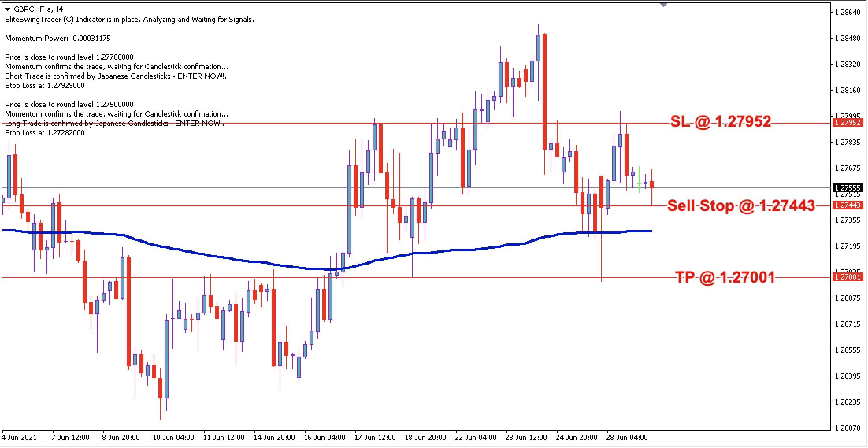Viewport: 868px width, 448px height.
Task: Click the Stop Loss at 1.27929000 text line
Action: coord(45,85)
